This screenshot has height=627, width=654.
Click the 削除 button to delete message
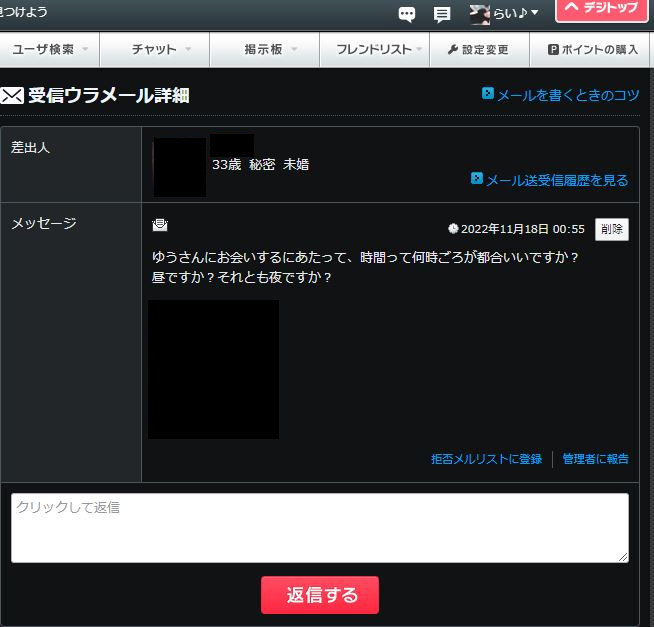[612, 229]
